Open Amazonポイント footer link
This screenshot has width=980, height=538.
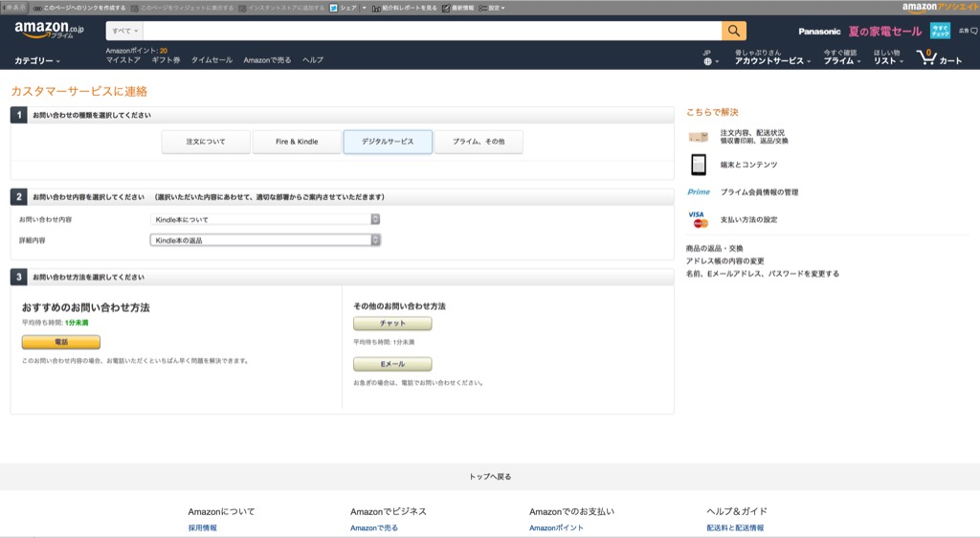pos(556,528)
